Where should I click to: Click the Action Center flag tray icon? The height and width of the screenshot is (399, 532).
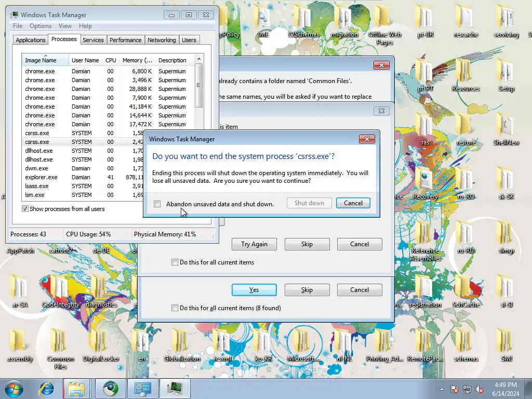(x=454, y=390)
